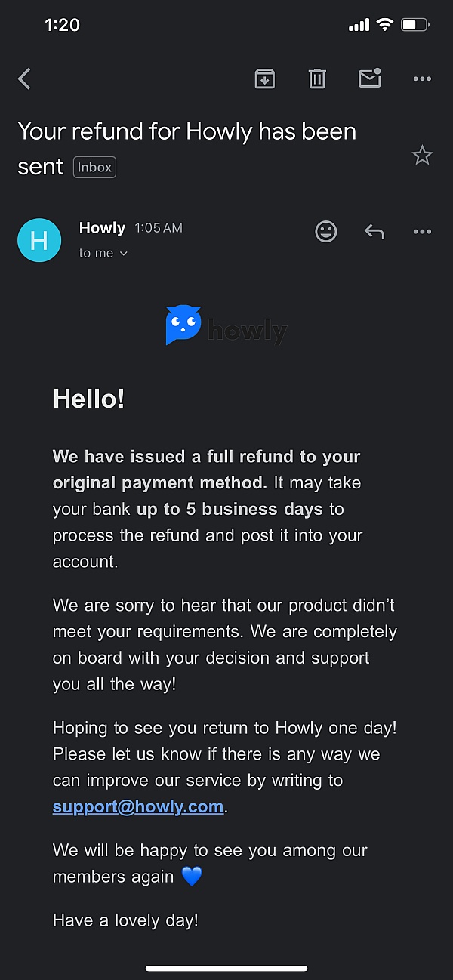Tap the Wi-Fi status bar icon

385,25
